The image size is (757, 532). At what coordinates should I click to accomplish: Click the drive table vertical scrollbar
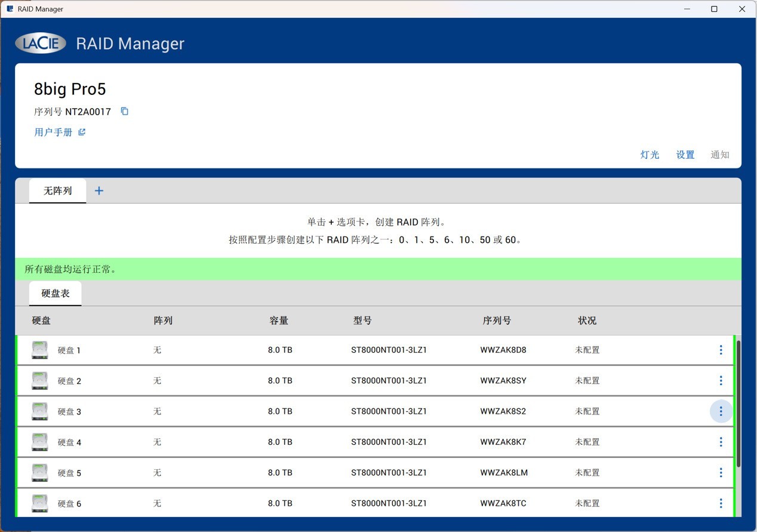(738, 404)
